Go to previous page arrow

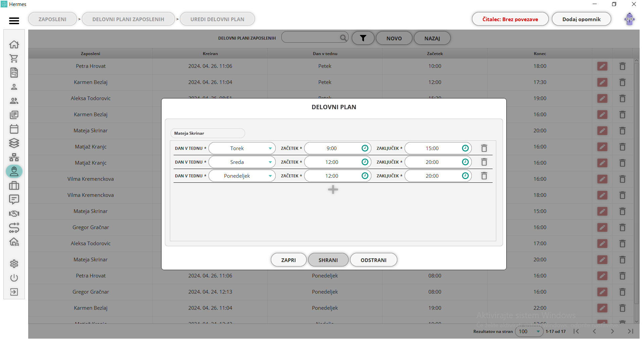coord(594,332)
